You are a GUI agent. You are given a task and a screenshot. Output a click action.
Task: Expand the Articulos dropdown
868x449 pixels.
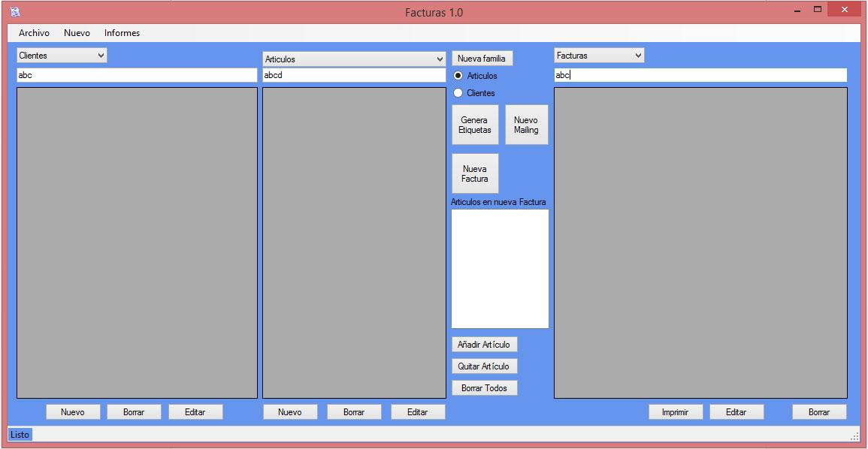point(354,59)
